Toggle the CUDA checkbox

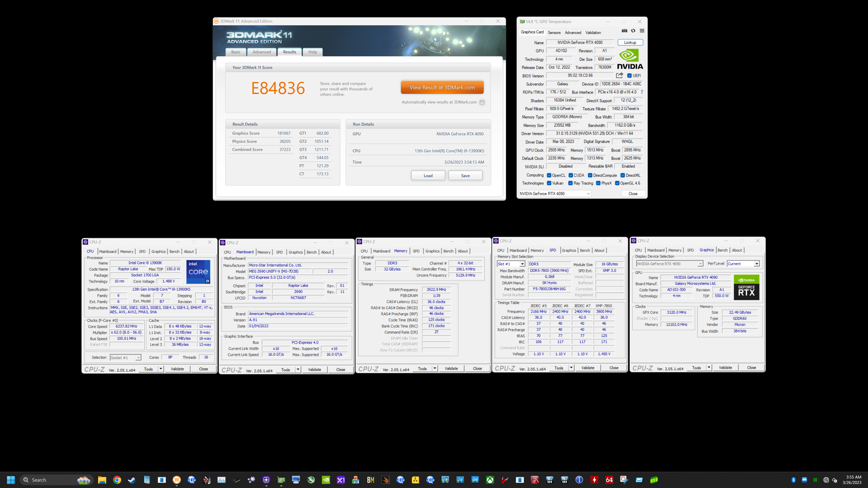tap(571, 175)
